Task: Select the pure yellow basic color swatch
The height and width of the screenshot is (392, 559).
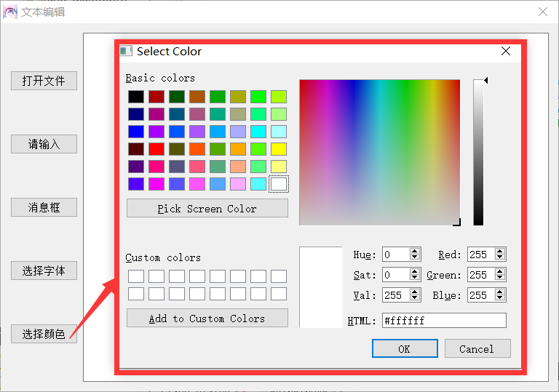Action: pyautogui.click(x=279, y=149)
